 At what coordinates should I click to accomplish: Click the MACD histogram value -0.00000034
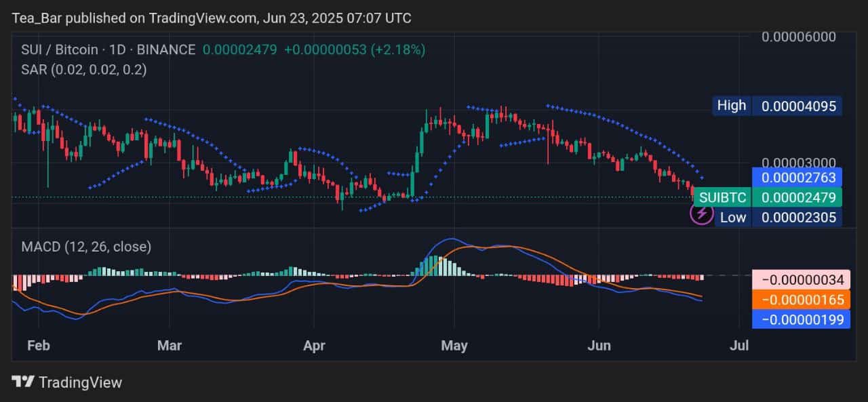pos(801,280)
